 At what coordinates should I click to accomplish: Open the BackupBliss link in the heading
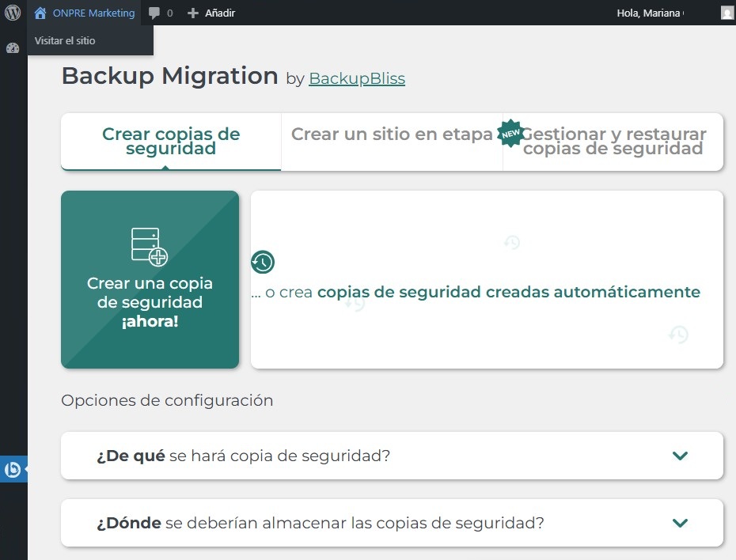(x=356, y=78)
